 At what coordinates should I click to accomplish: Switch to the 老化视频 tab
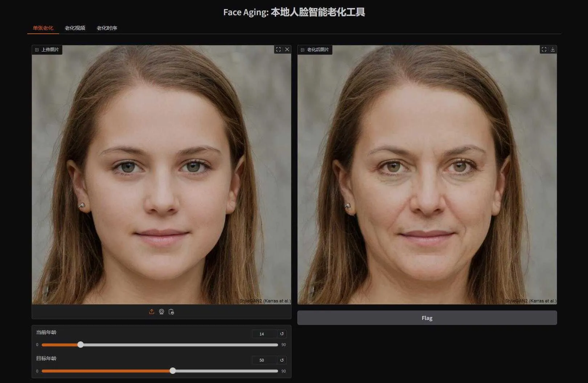tap(75, 28)
